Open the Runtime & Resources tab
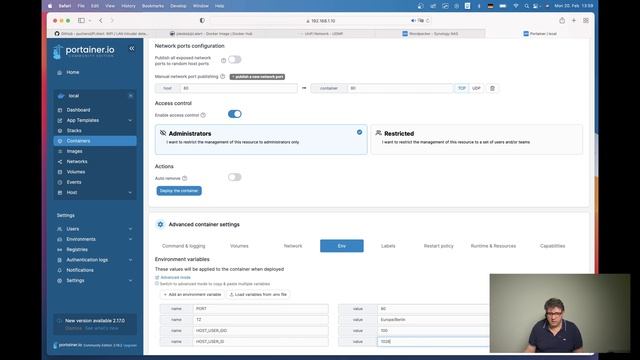The width and height of the screenshot is (640, 360). click(x=493, y=246)
